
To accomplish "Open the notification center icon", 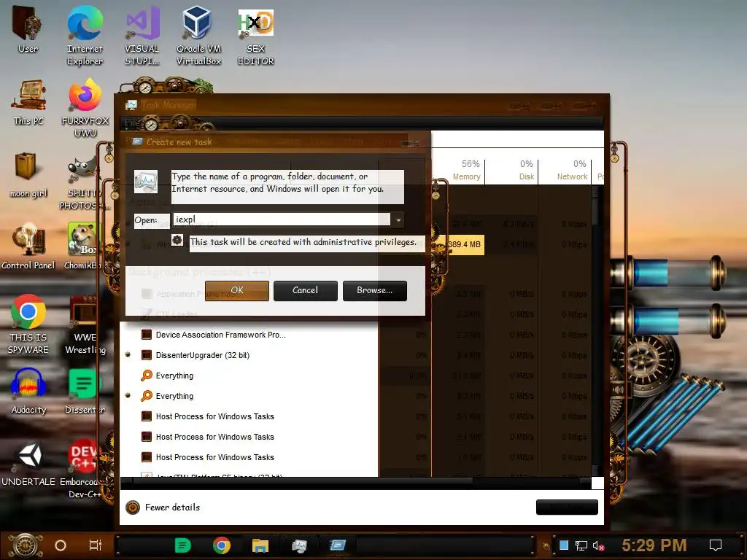I will (x=716, y=545).
